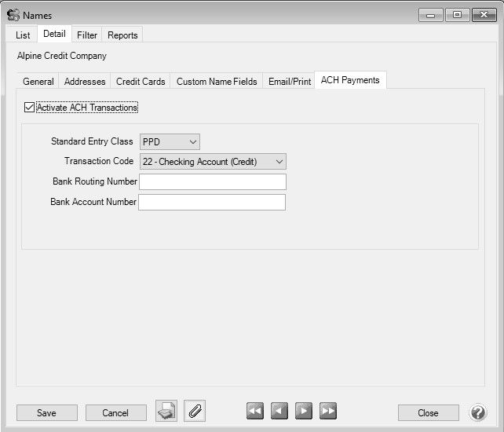Screen dimensions: 504x432
Task: Open Transaction Code dropdown
Action: pos(213,162)
